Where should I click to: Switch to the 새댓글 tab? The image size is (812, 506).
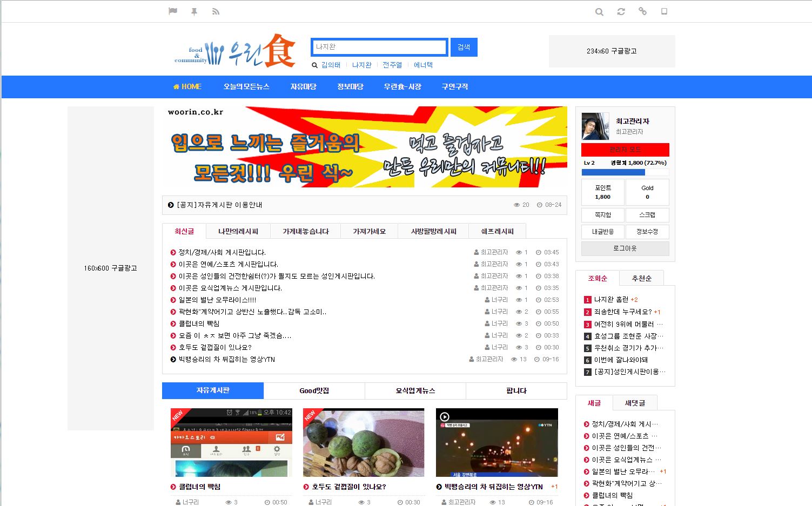point(635,403)
